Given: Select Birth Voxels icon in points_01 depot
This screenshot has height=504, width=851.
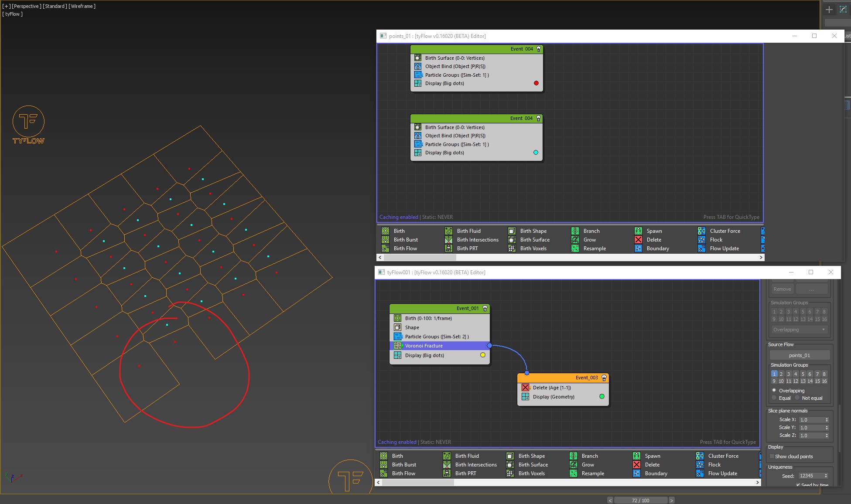Looking at the screenshot, I should [512, 249].
